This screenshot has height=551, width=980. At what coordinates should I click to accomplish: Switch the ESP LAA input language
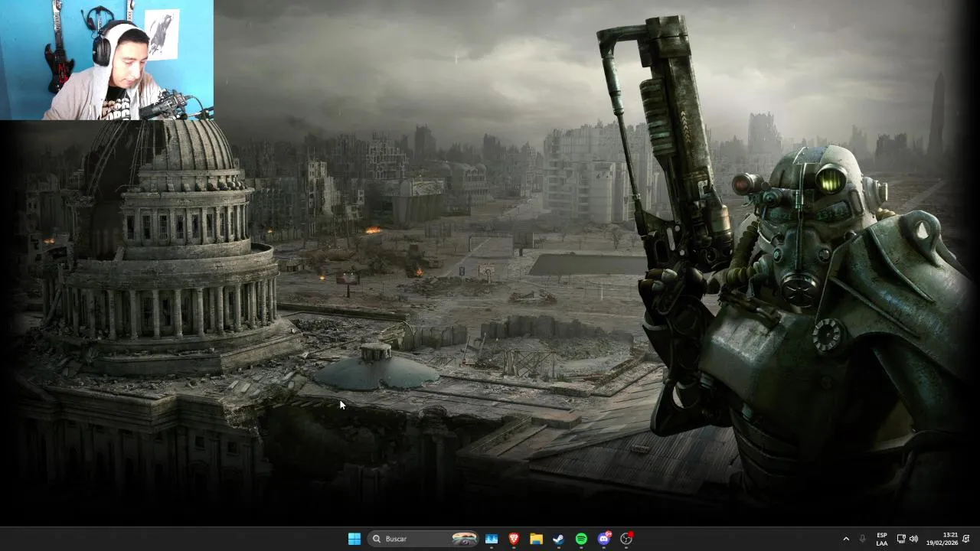[882, 539]
